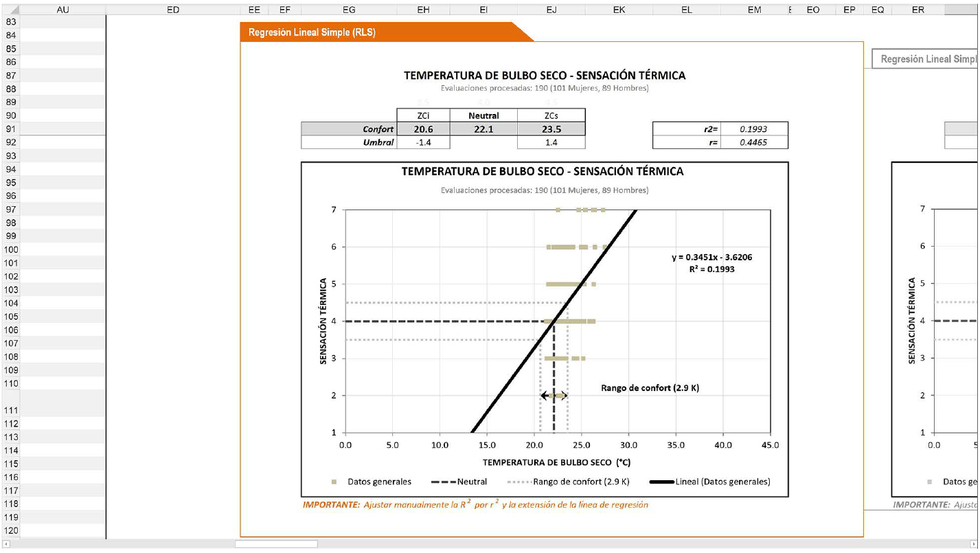Select the Rango de confort (2.9 K) annotation
The image size is (980, 553).
(x=650, y=388)
